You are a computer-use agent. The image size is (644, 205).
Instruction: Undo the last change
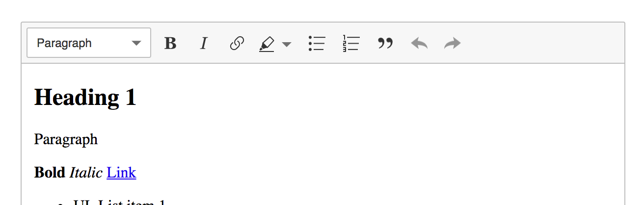point(419,43)
